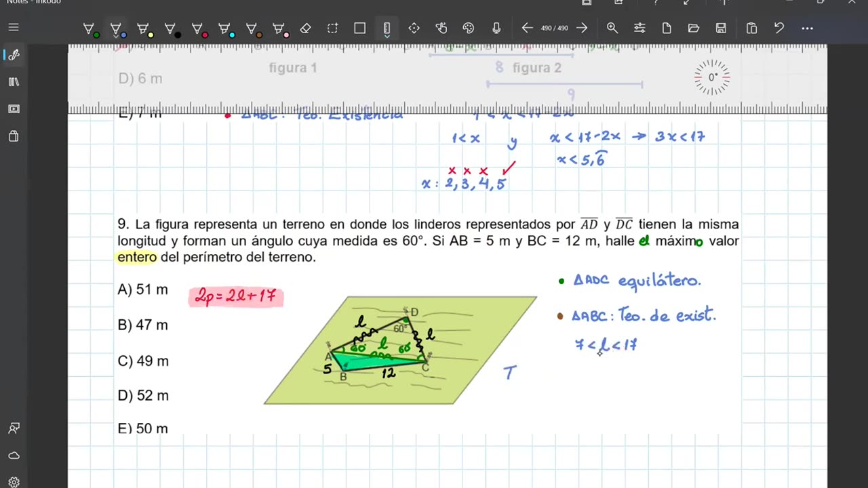
Task: Click answer option C) 49 m
Action: (143, 361)
